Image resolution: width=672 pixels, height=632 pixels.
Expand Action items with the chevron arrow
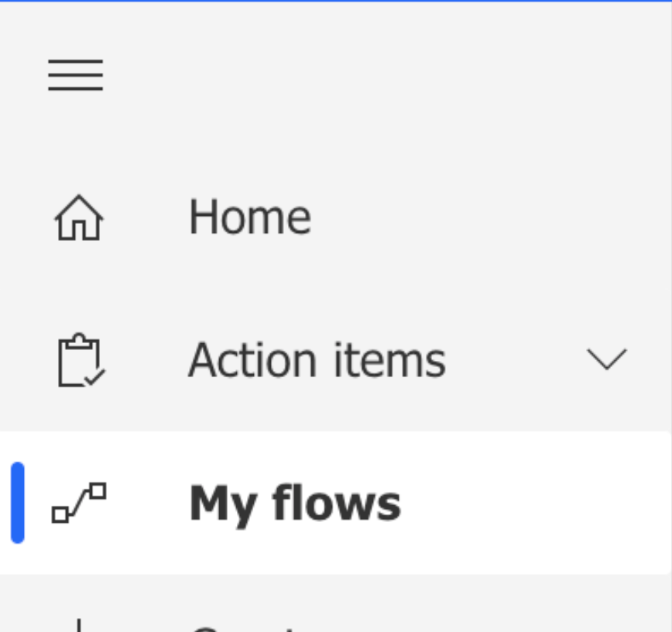(x=606, y=359)
